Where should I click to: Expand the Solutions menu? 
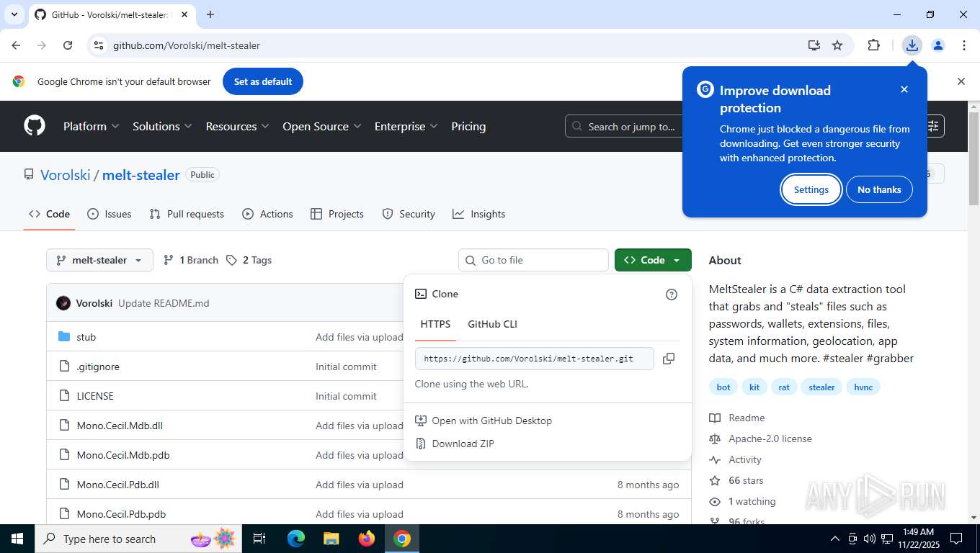(x=162, y=126)
